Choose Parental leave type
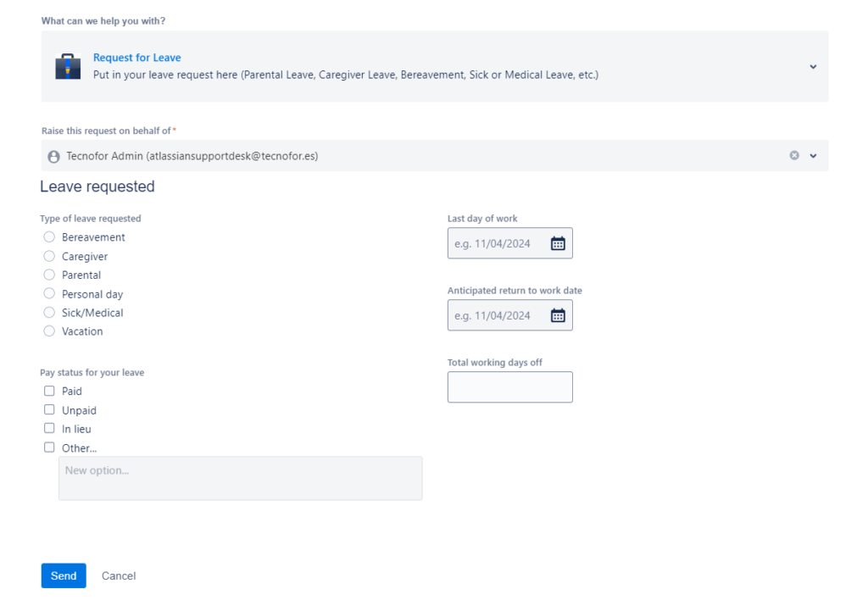Screen dimensions: 868x606 tap(49, 275)
